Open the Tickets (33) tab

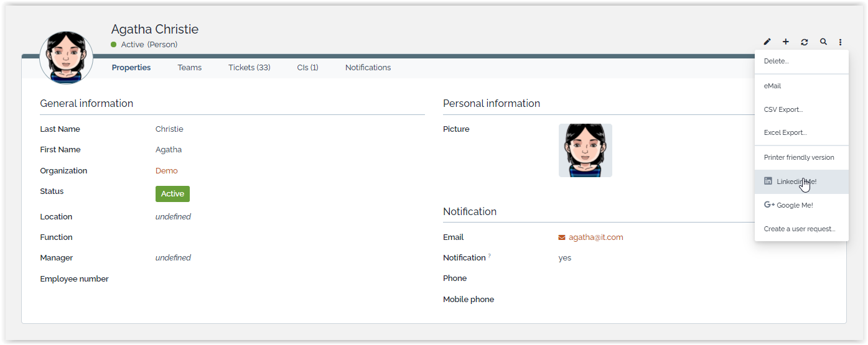[249, 68]
